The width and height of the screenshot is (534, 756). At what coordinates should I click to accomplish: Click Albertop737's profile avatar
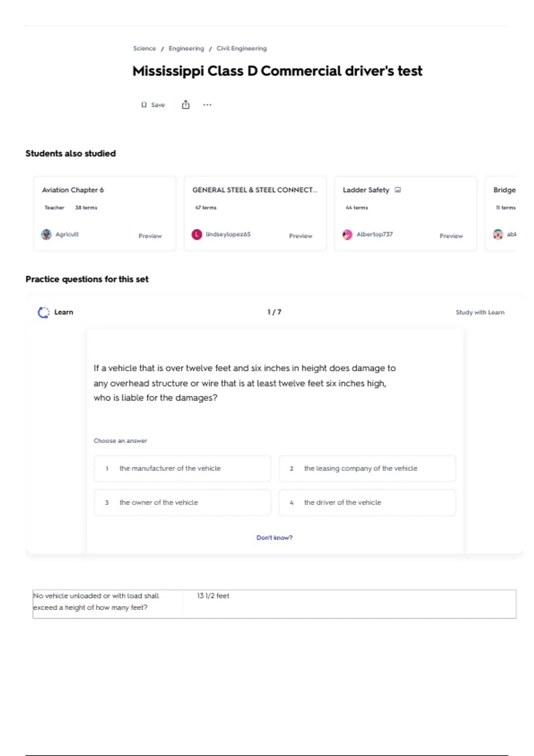point(347,234)
